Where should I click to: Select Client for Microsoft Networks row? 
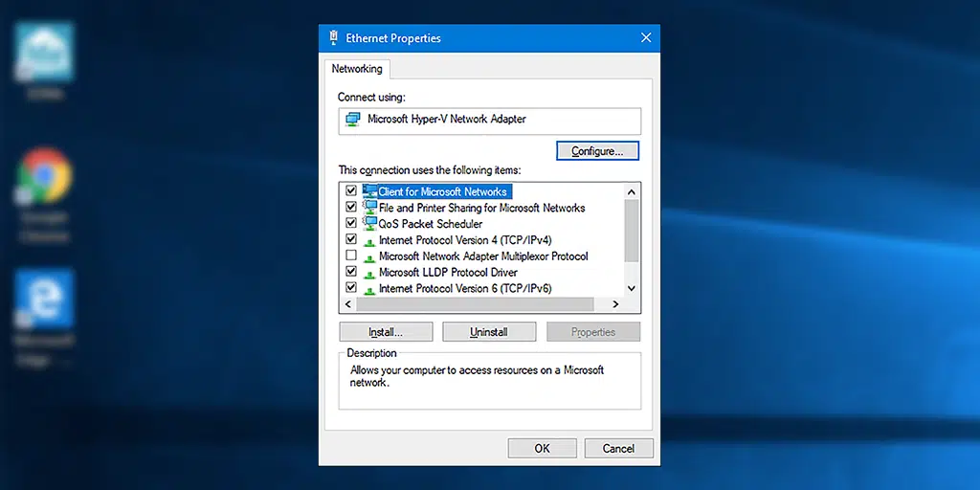point(445,191)
